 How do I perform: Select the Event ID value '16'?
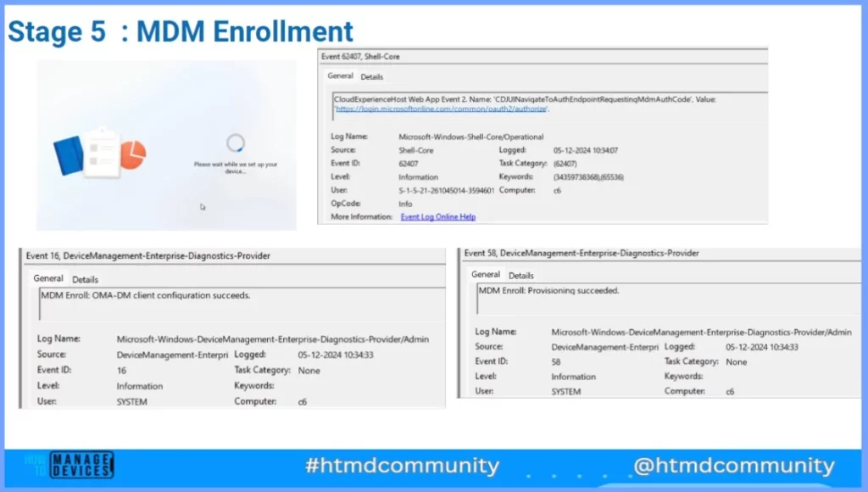121,371
